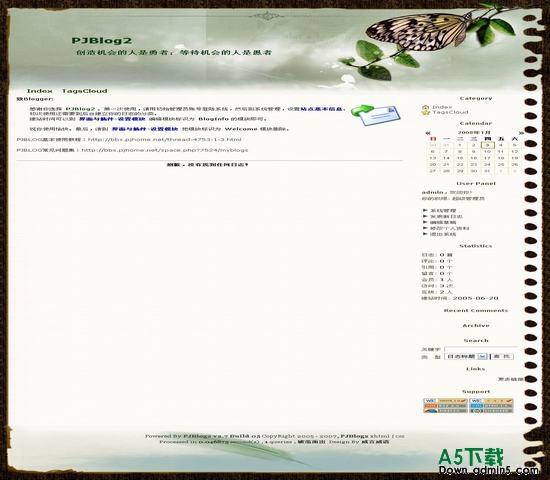The image size is (550, 480).
Task: Click the orange left-column middle-row Support badge
Action: (445, 406)
